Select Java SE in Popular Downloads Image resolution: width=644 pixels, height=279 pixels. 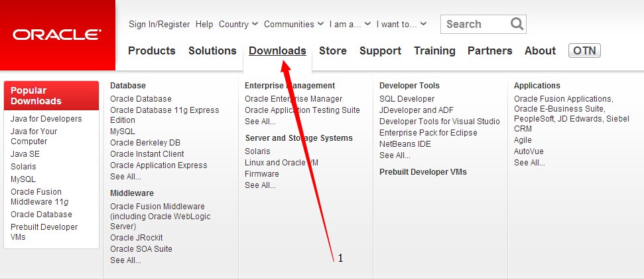[25, 154]
